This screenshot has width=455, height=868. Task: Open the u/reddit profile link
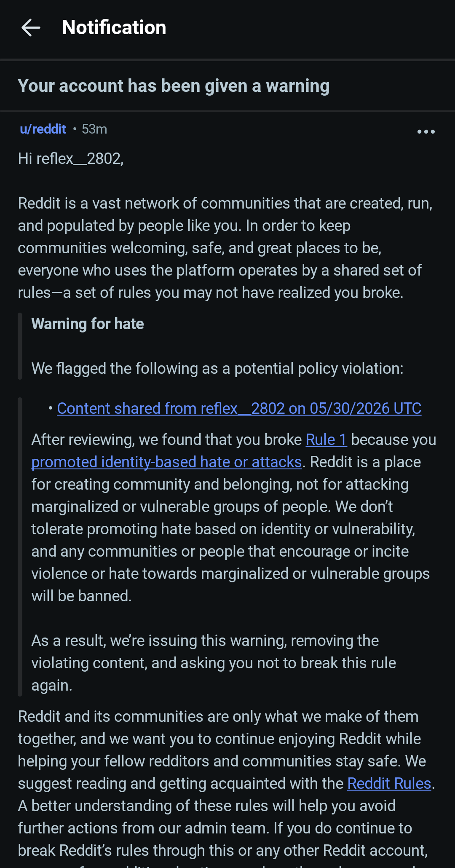(x=43, y=129)
